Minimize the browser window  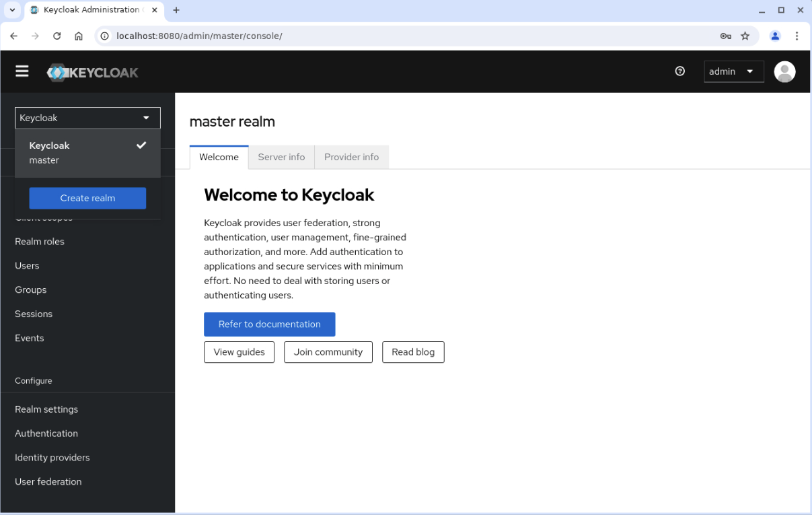click(x=762, y=10)
